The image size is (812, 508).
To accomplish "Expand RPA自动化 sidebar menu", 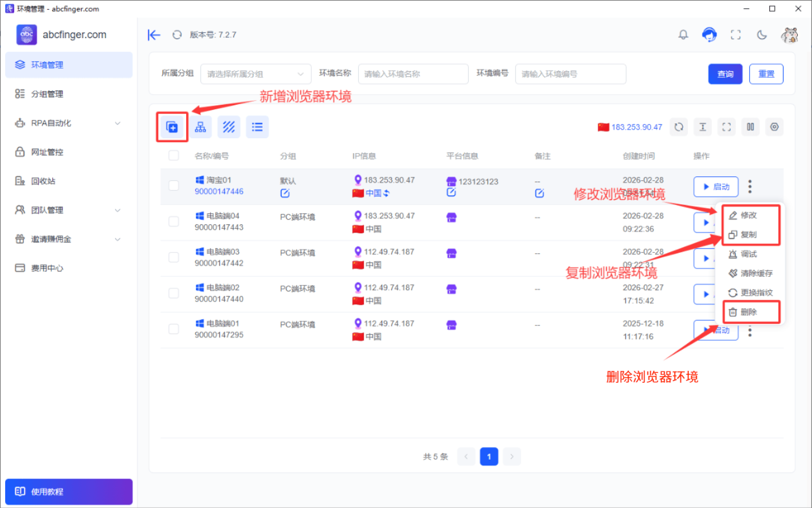I will pyautogui.click(x=69, y=123).
